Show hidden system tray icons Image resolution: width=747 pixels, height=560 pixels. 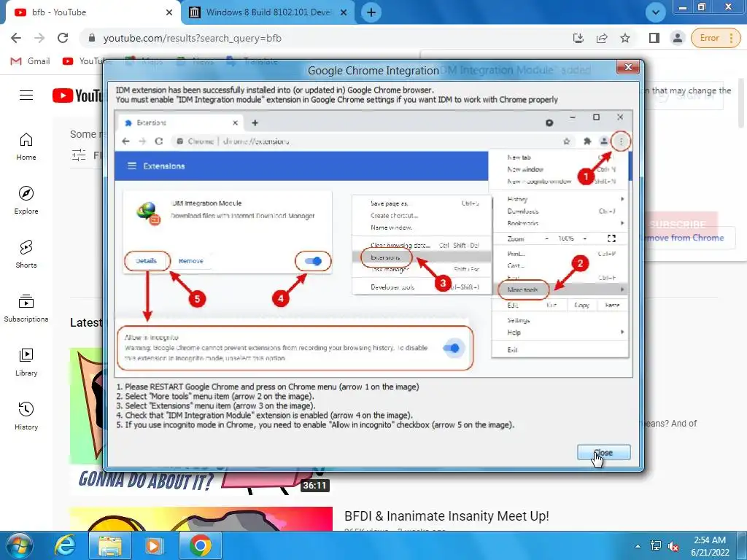pyautogui.click(x=638, y=546)
